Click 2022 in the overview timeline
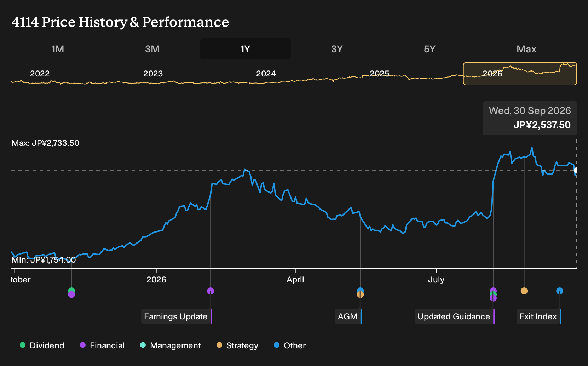Image resolution: width=588 pixels, height=366 pixels. click(40, 74)
